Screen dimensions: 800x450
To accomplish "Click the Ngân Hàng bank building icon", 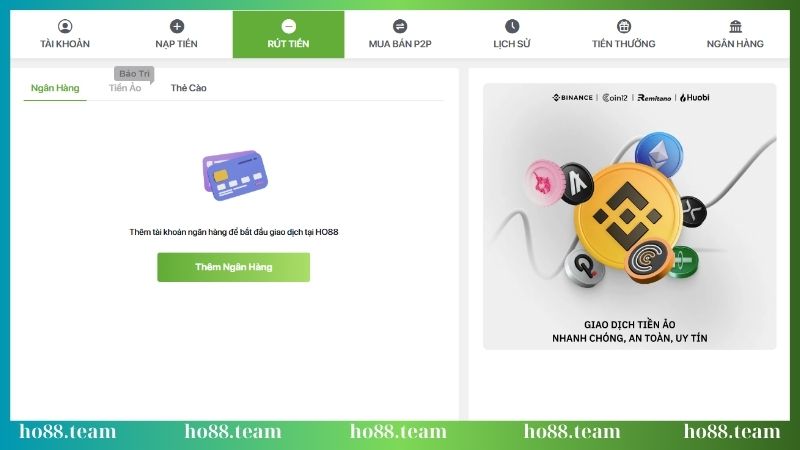I will pos(735,26).
